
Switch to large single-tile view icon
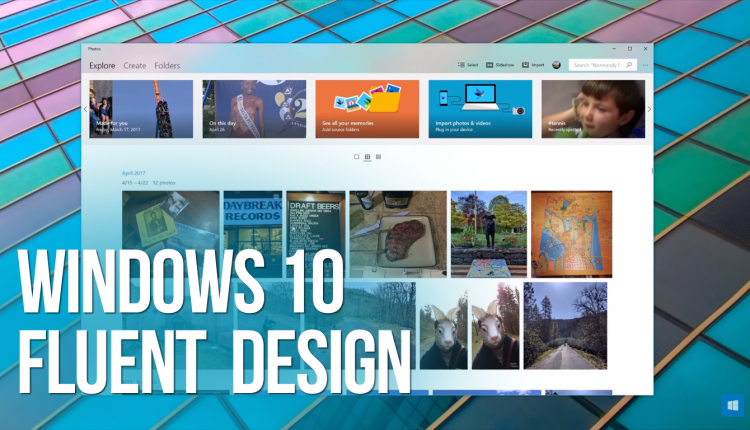tap(356, 156)
